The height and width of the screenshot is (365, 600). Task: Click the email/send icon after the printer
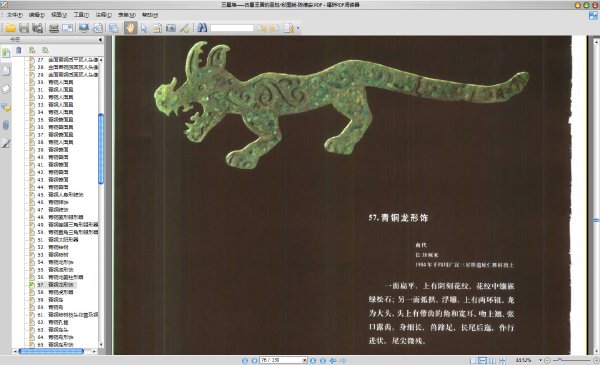click(67, 28)
